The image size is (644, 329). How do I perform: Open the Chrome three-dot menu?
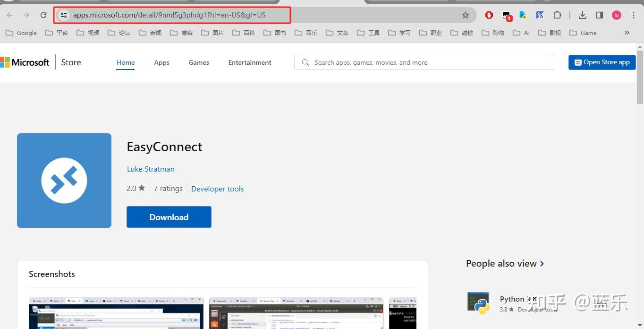coord(634,15)
